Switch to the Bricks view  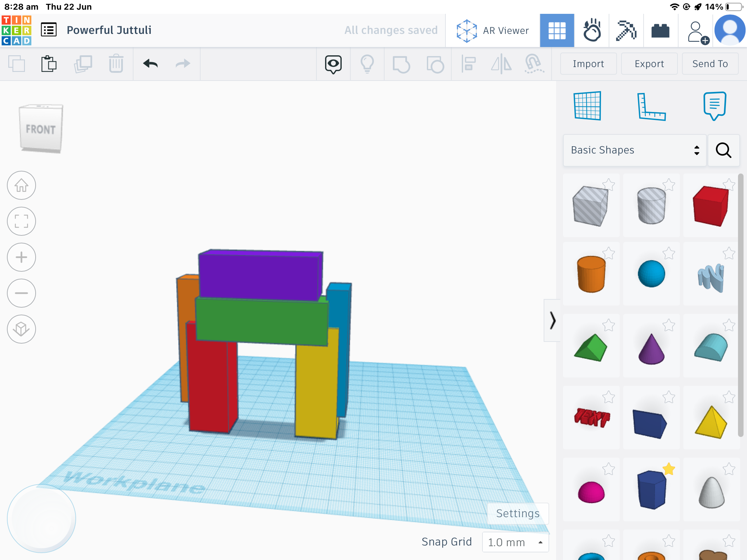661,31
